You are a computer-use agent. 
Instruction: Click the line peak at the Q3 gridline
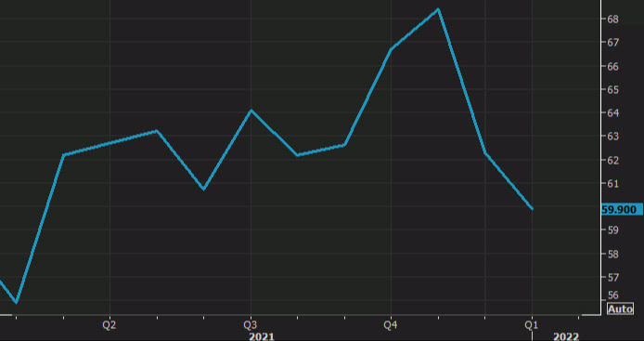[251, 111]
